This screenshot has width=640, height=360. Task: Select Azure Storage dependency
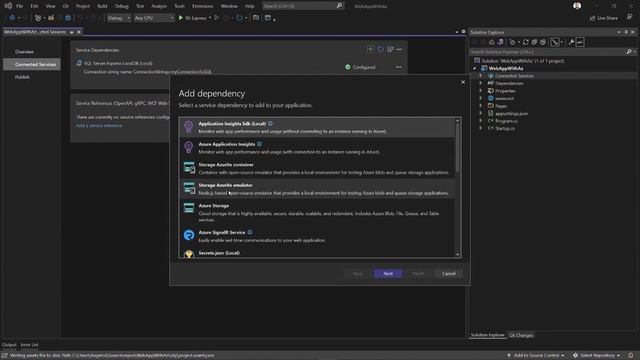pyautogui.click(x=317, y=212)
